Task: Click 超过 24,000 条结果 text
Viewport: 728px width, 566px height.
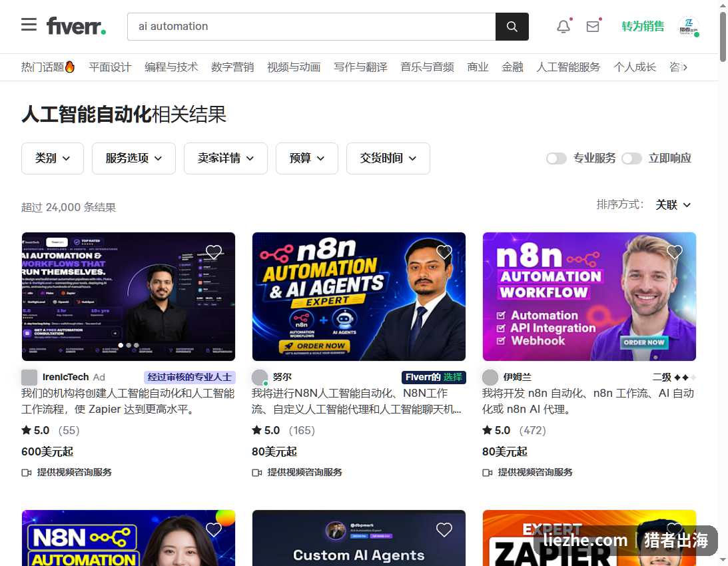Action: click(x=69, y=207)
